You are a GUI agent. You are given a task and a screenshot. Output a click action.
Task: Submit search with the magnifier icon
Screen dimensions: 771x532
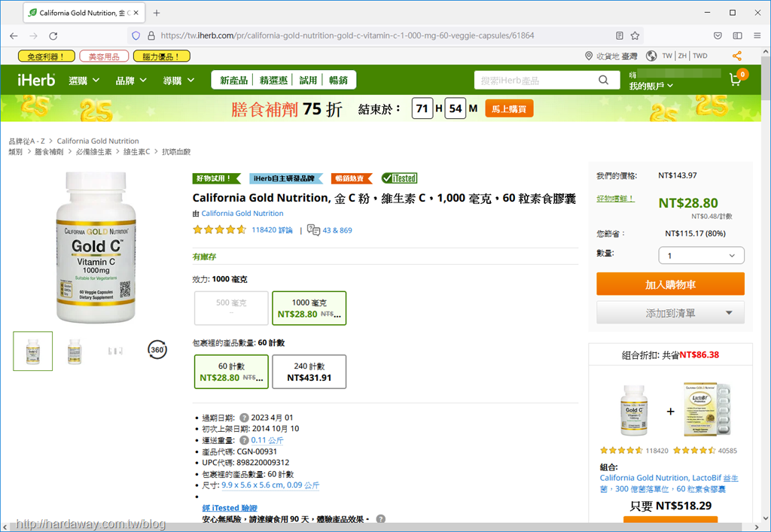click(603, 80)
